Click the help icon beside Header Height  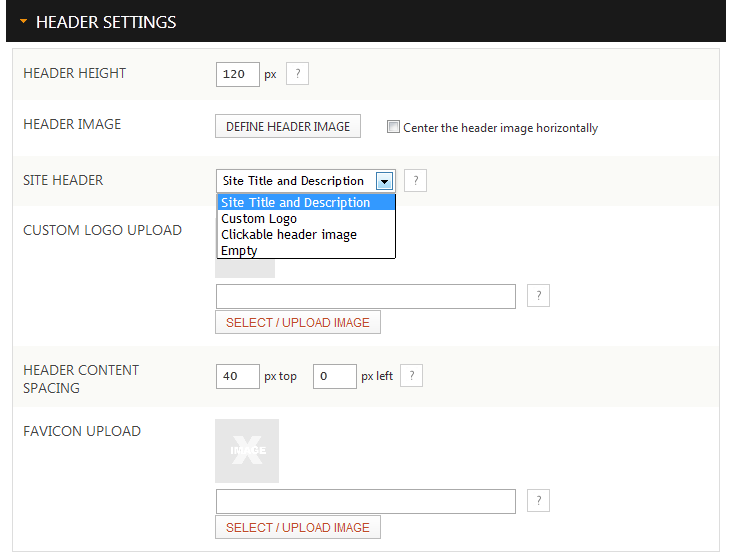click(x=297, y=74)
